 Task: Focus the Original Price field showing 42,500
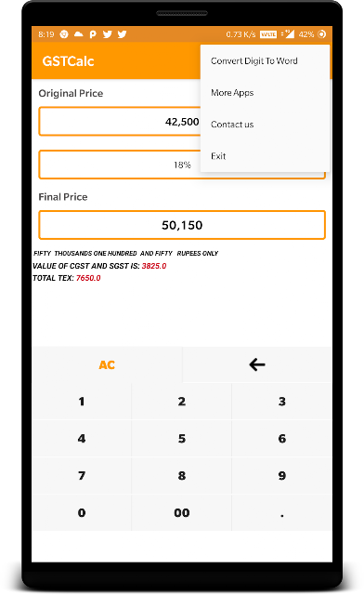182,122
